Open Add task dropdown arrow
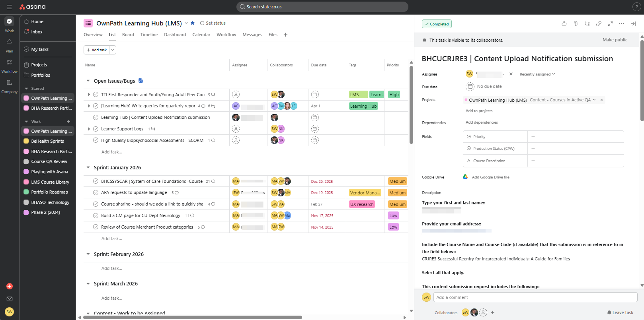Viewport: 644px width, 320px height. coord(113,50)
